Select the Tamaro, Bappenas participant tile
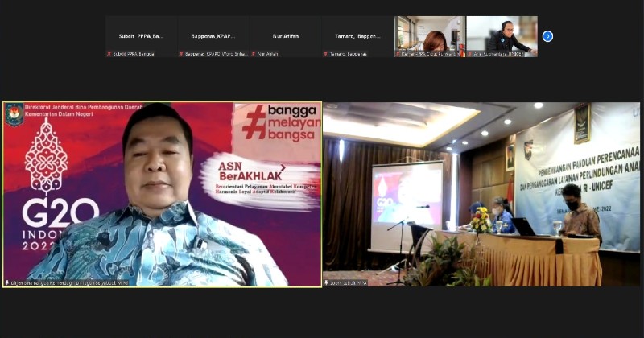 point(357,36)
